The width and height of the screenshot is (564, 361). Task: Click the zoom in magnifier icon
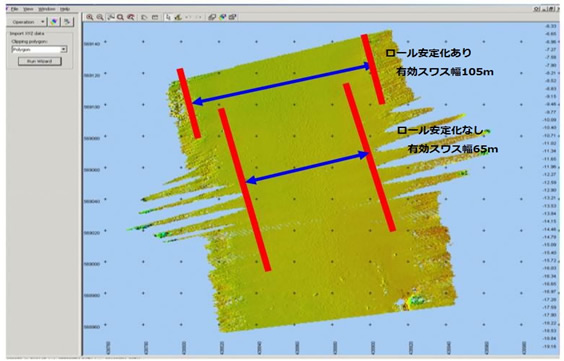pos(90,17)
